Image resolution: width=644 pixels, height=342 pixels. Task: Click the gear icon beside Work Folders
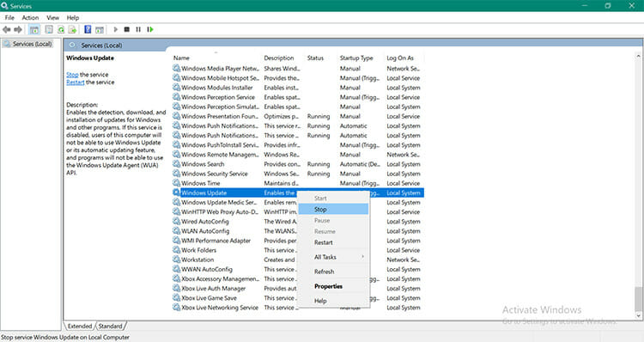[x=176, y=250]
